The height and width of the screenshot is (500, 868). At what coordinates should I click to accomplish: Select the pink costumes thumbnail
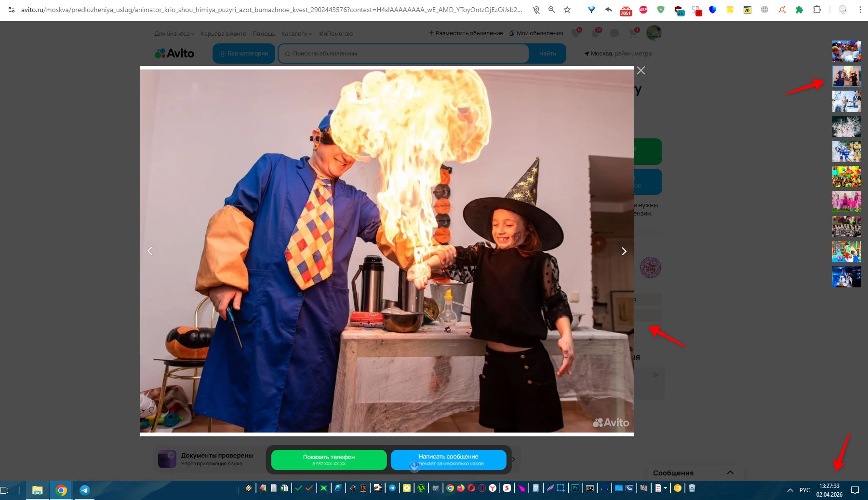pyautogui.click(x=847, y=202)
